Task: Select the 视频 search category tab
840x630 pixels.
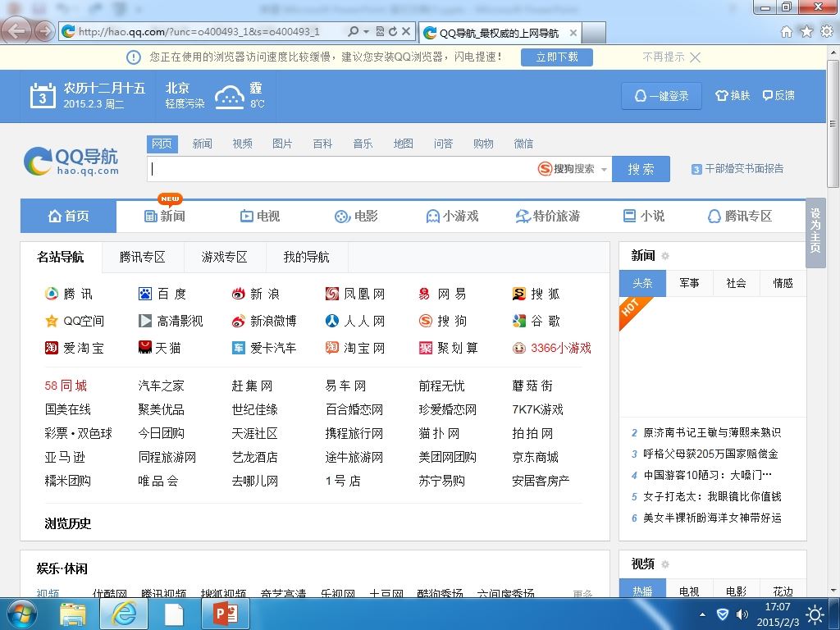Action: pyautogui.click(x=242, y=144)
